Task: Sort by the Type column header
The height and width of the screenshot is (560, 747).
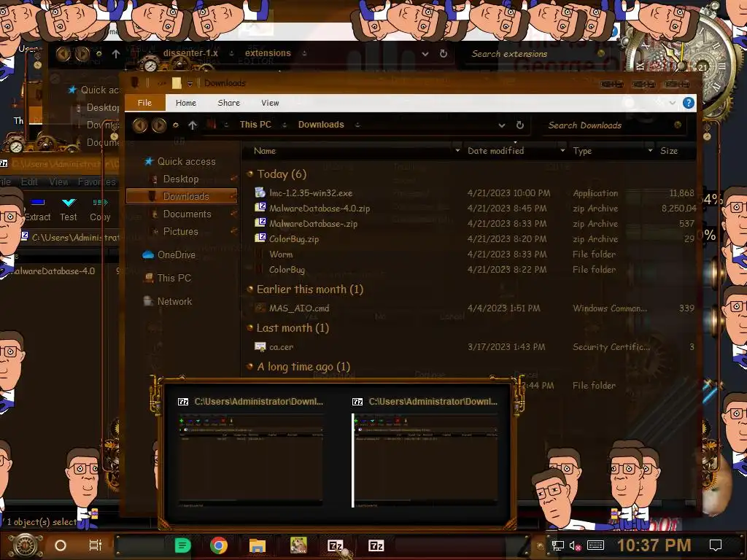Action: (x=582, y=151)
